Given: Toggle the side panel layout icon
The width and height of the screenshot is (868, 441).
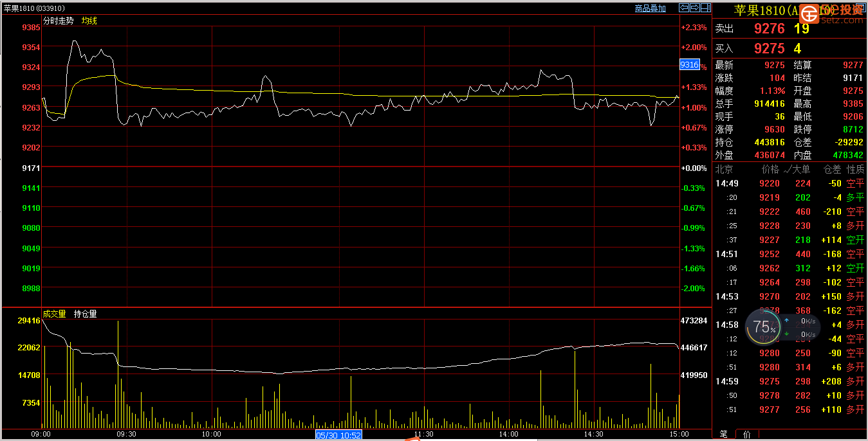Looking at the screenshot, I should pyautogui.click(x=705, y=8).
